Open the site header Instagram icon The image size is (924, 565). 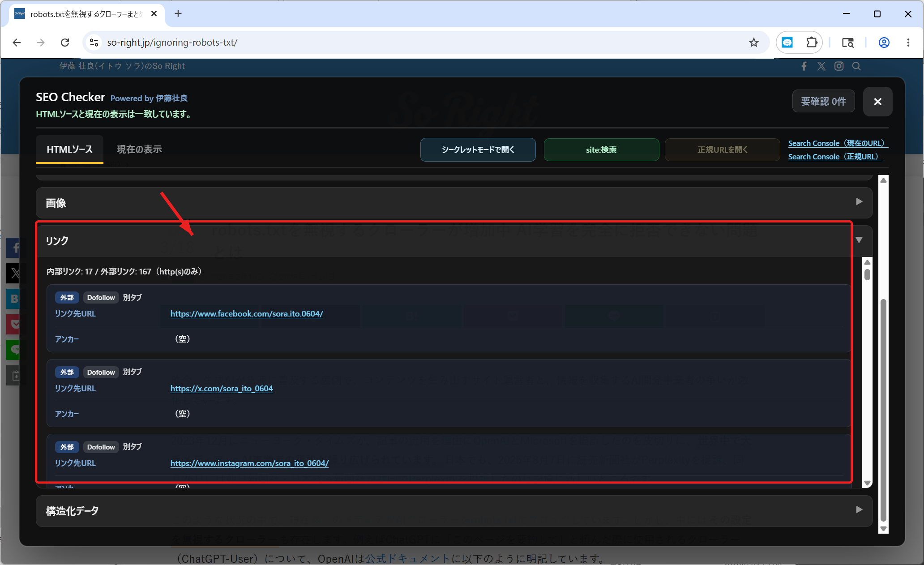pyautogui.click(x=839, y=66)
